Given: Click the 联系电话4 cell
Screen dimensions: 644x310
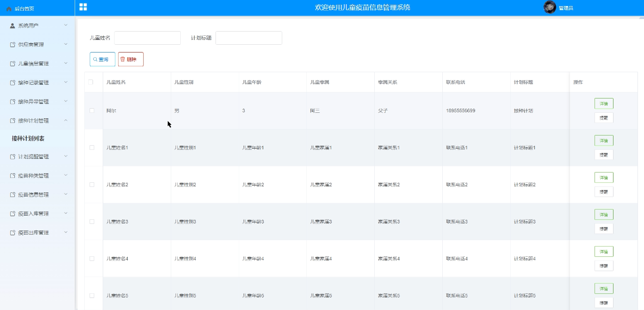Looking at the screenshot, I should pos(457,259).
